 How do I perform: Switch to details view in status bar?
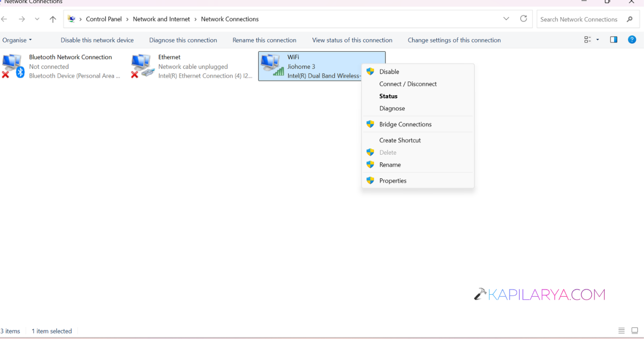point(621,331)
